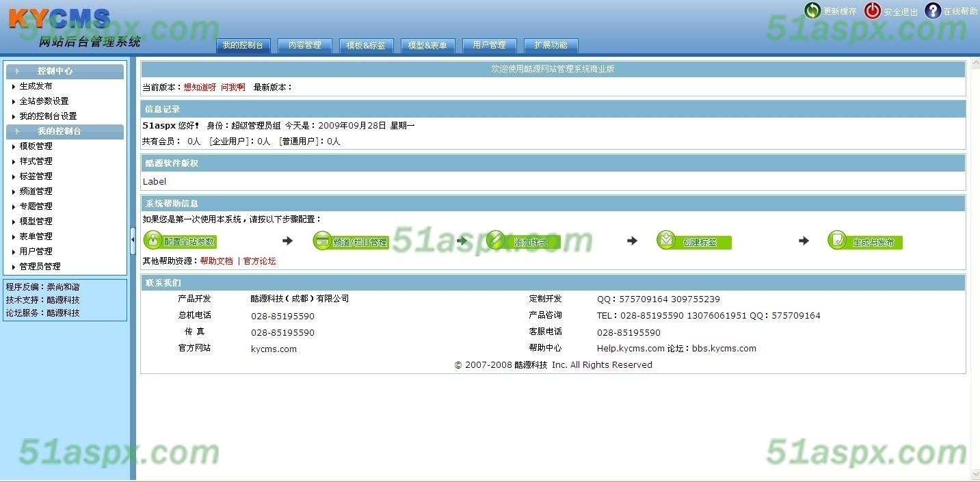
Task: Open the 模板&标签 tab
Action: tap(366, 46)
